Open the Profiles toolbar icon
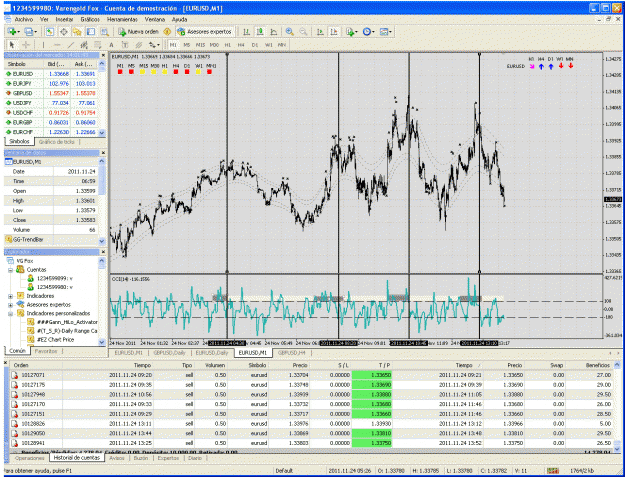The height and width of the screenshot is (477, 625). click(30, 32)
